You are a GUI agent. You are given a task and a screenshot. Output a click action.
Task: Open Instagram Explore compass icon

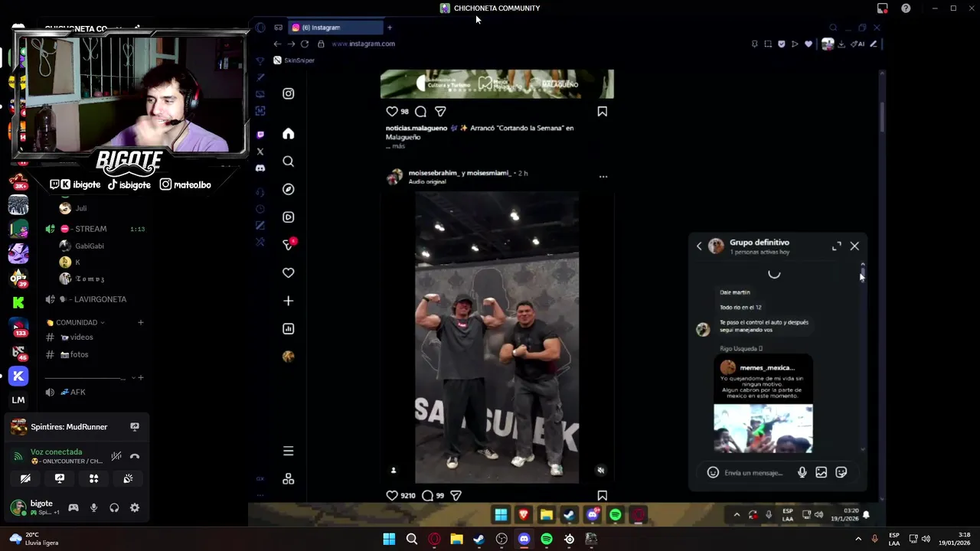pyautogui.click(x=288, y=189)
